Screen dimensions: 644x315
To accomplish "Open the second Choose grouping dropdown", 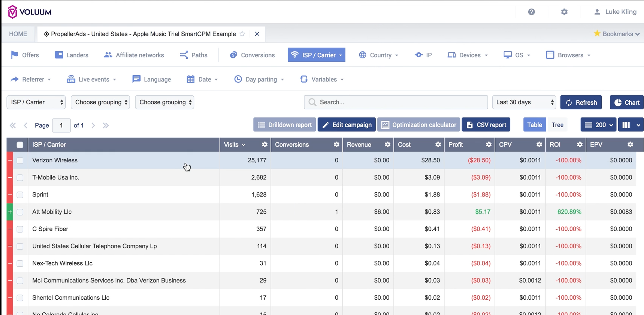I will [x=100, y=102].
